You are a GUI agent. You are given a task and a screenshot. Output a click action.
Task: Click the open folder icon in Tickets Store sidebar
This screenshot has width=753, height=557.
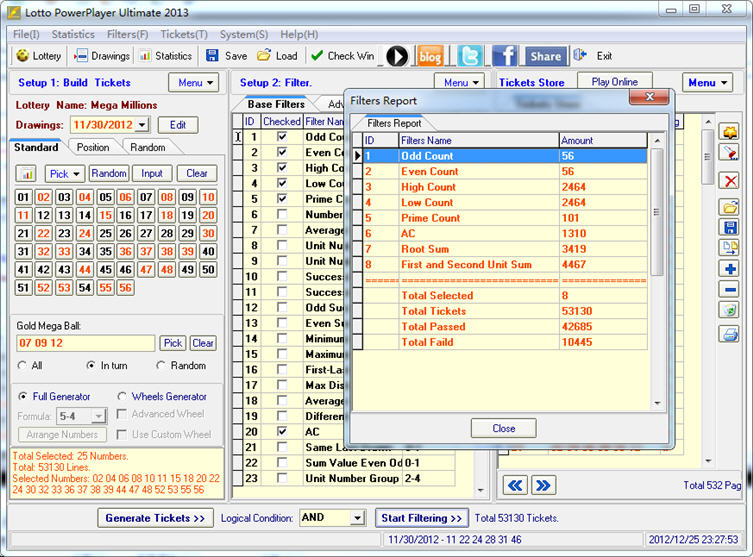pos(730,207)
